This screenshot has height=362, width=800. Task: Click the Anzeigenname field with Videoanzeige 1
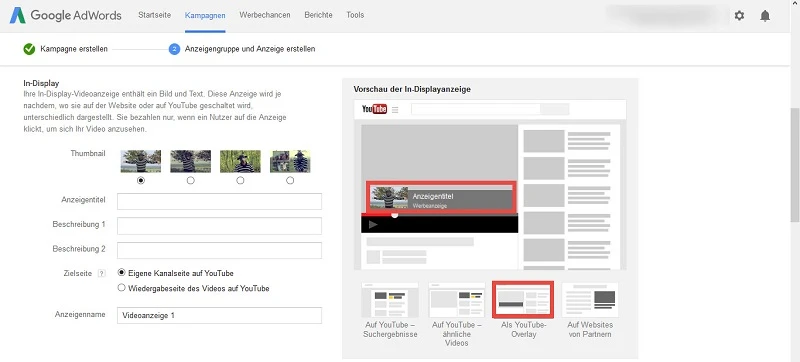tap(219, 315)
